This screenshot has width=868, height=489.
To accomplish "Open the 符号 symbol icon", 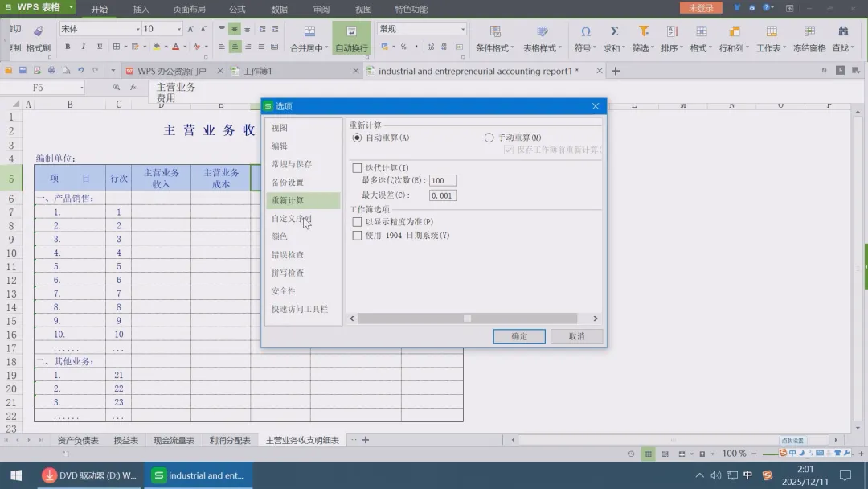I will click(585, 31).
